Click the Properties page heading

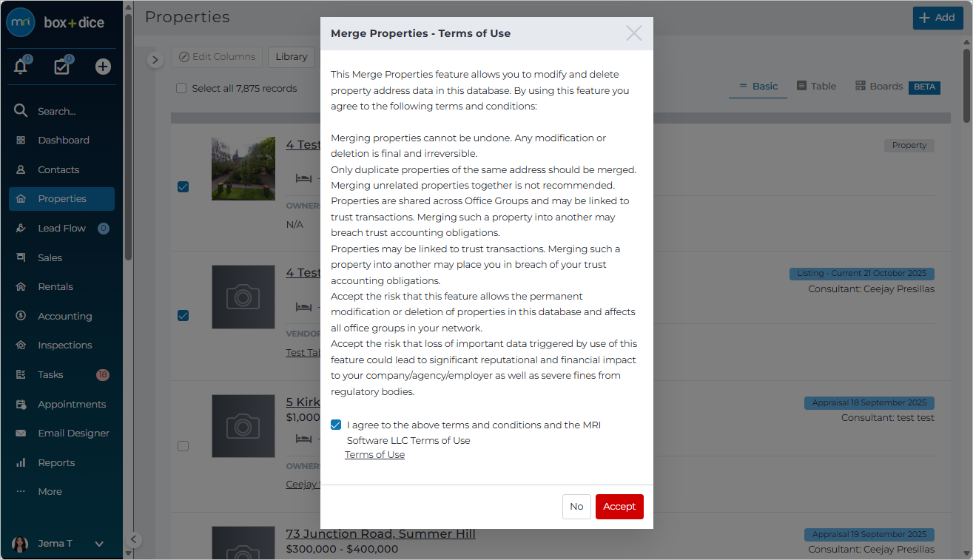point(187,16)
